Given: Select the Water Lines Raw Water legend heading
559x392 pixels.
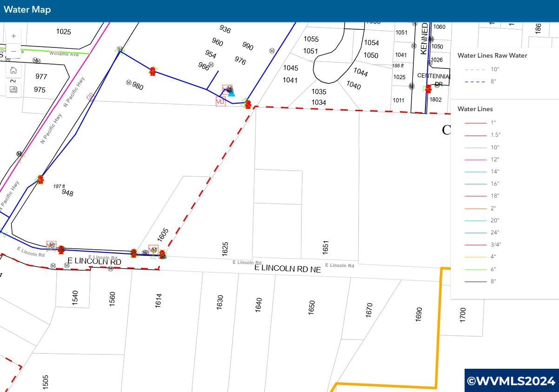Looking at the screenshot, I should [x=492, y=55].
